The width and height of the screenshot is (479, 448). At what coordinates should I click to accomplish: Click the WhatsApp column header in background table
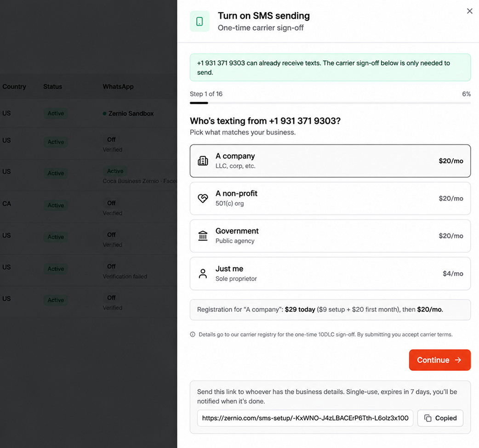(118, 87)
